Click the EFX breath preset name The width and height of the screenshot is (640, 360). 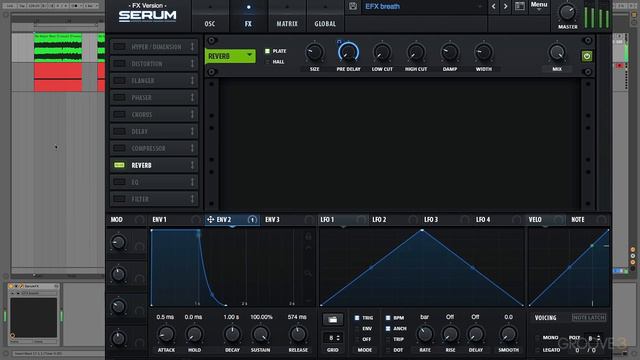point(382,7)
